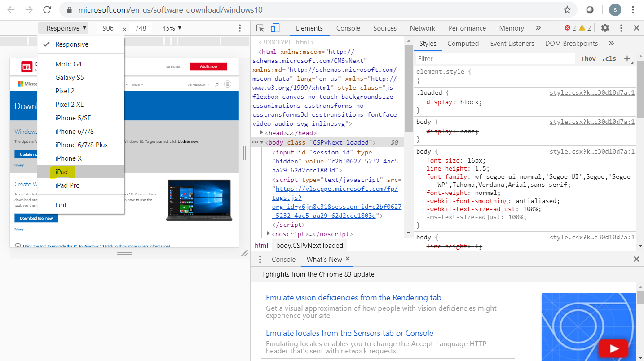
Task: Switch to the Console tab
Action: [x=348, y=28]
